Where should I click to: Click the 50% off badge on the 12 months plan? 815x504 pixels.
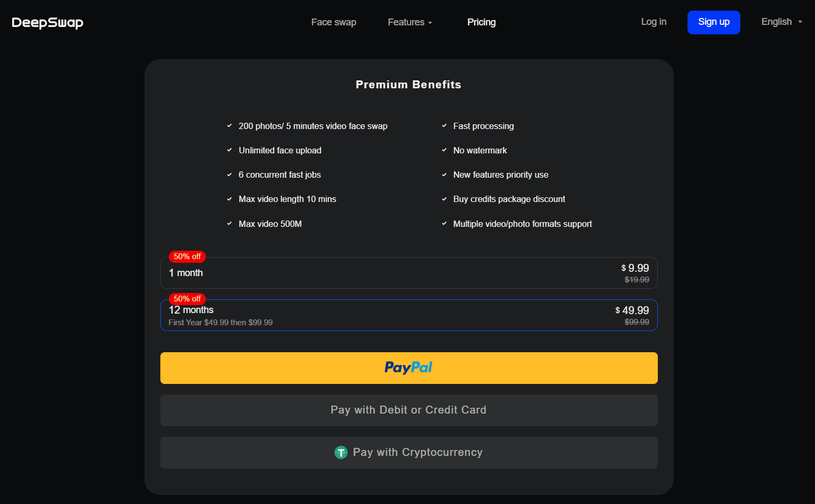click(187, 299)
